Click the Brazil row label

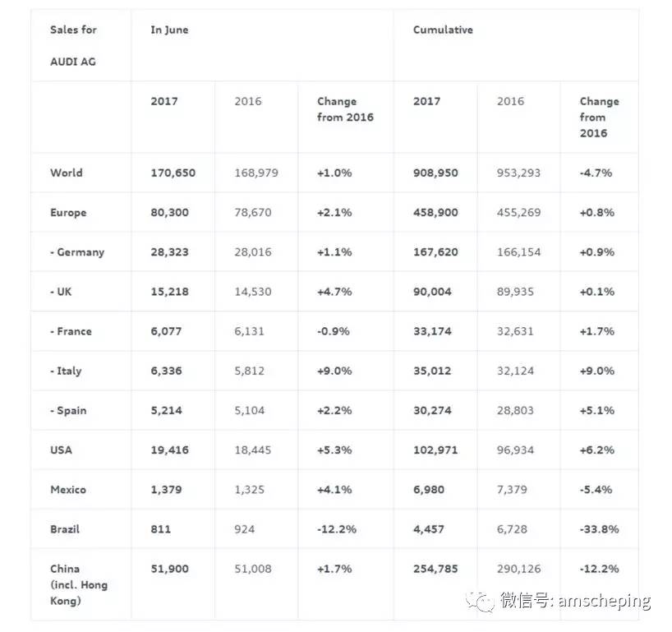click(x=65, y=528)
